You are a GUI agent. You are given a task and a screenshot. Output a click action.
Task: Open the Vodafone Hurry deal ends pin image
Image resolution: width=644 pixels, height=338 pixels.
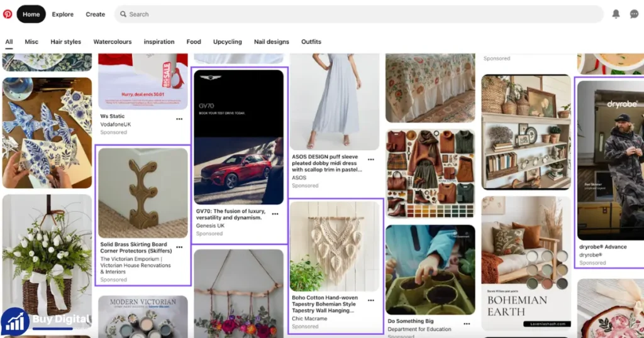pos(143,81)
